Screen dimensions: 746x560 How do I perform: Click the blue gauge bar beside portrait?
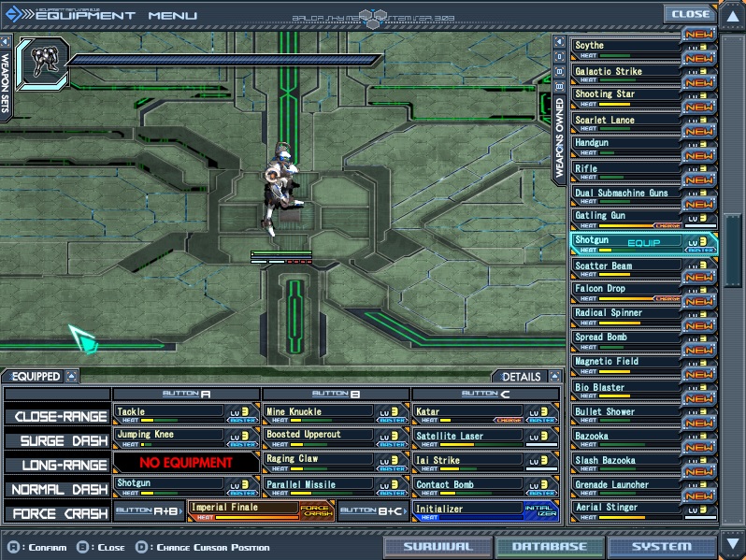(224, 60)
